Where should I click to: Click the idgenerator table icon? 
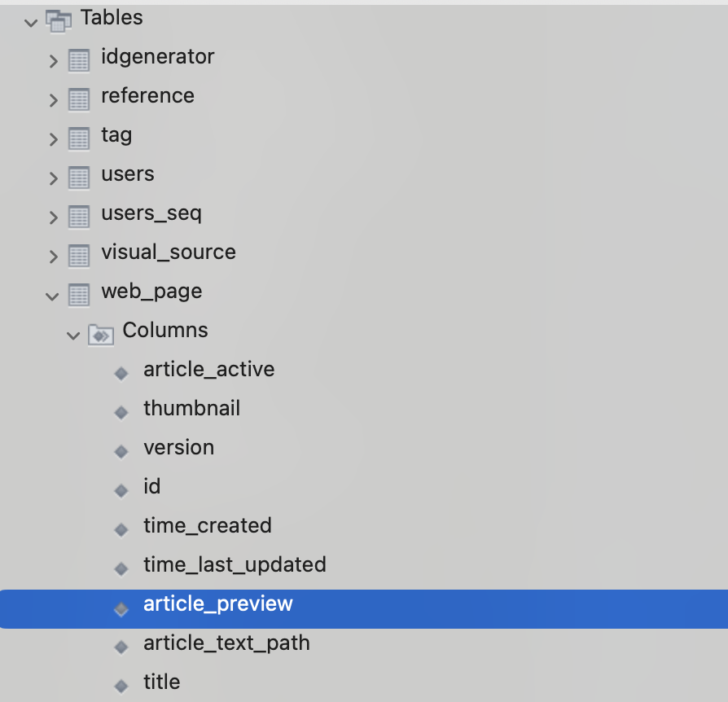click(x=79, y=60)
